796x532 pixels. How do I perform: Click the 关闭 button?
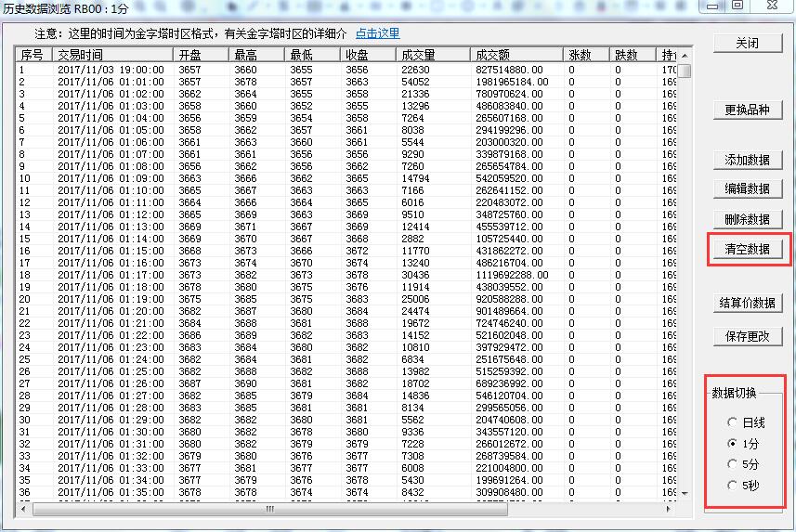[x=747, y=43]
